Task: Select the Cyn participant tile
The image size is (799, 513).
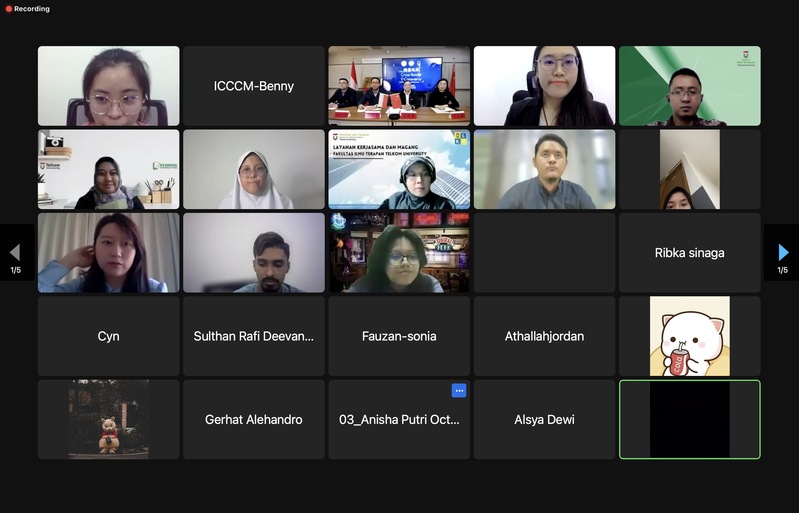Action: 109,336
